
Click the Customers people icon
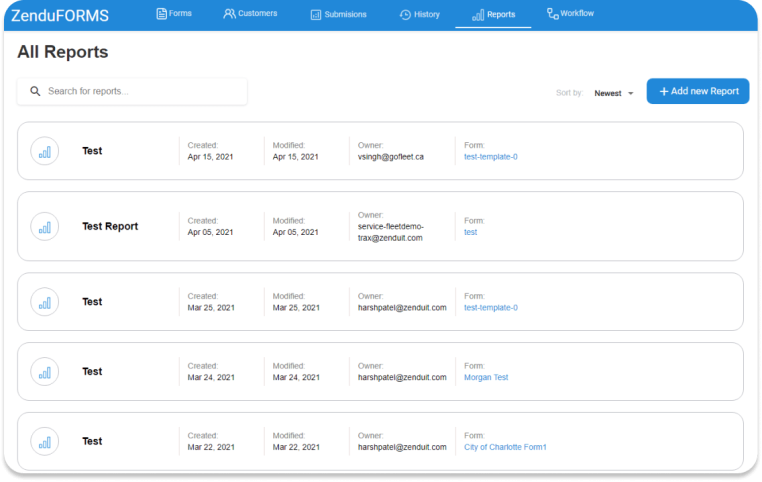[229, 14]
